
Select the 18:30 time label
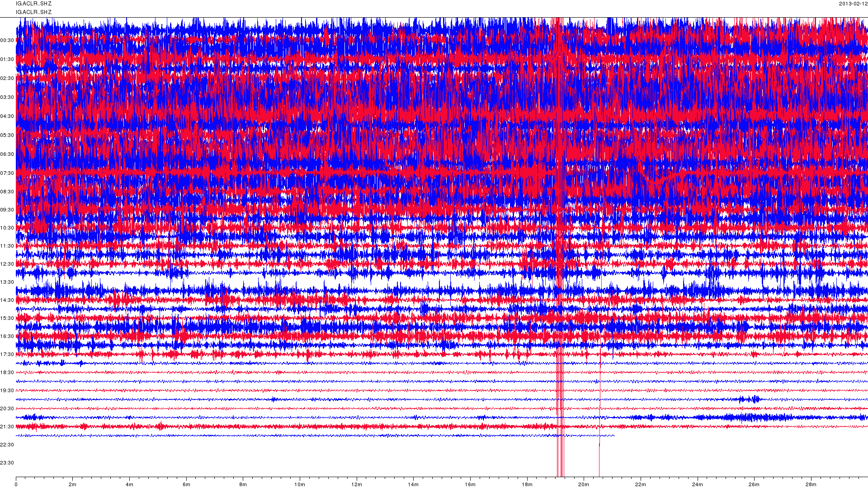tap(7, 373)
